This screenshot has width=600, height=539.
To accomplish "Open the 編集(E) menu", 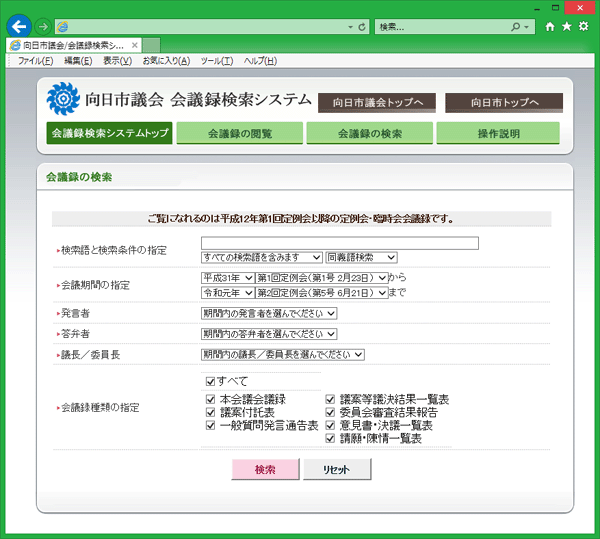I will pyautogui.click(x=78, y=61).
